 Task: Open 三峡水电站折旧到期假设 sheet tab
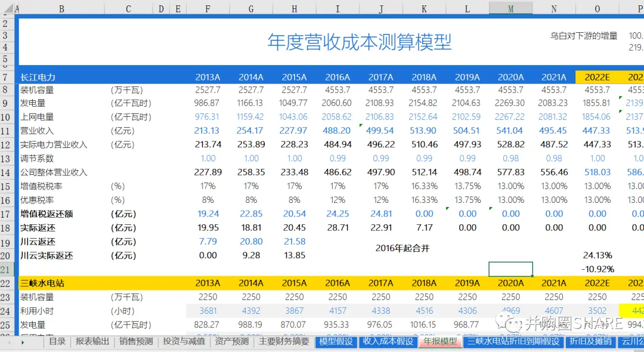[x=513, y=341]
